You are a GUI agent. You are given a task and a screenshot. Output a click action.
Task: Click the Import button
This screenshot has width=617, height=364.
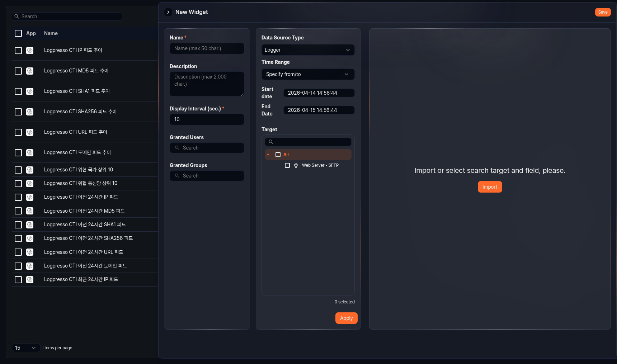[x=490, y=187]
